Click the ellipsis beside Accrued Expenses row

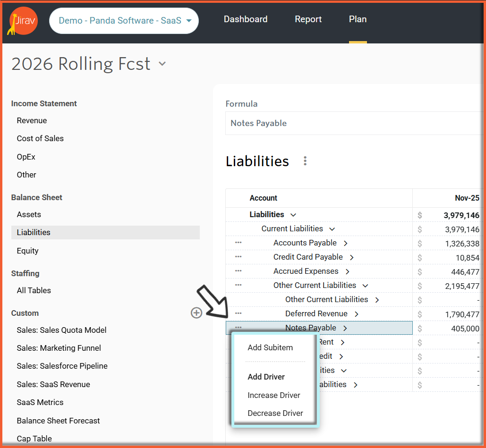click(x=238, y=271)
